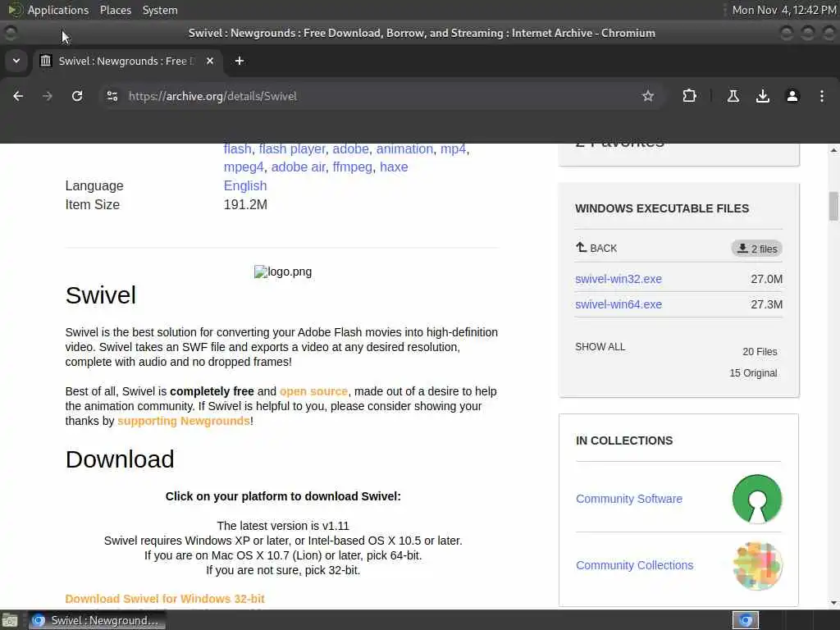Image resolution: width=840 pixels, height=630 pixels.
Task: Download the swivel-win64.exe file
Action: [619, 304]
